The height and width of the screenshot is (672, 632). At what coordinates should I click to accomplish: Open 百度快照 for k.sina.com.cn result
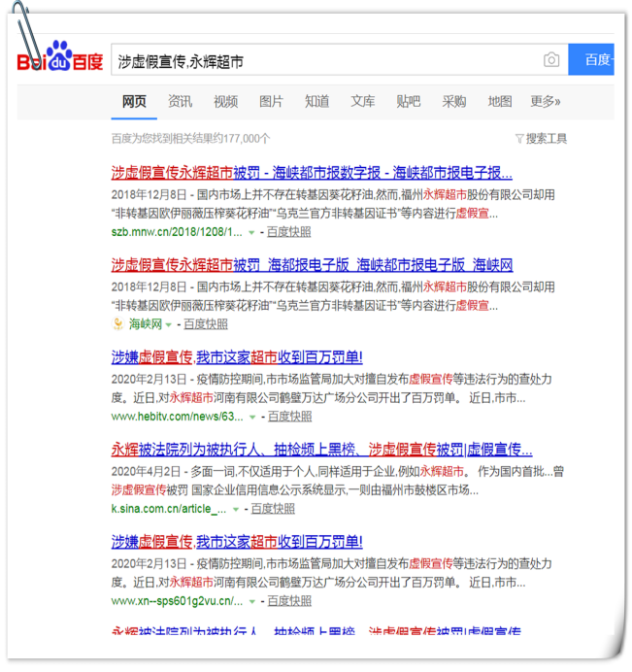point(273,508)
